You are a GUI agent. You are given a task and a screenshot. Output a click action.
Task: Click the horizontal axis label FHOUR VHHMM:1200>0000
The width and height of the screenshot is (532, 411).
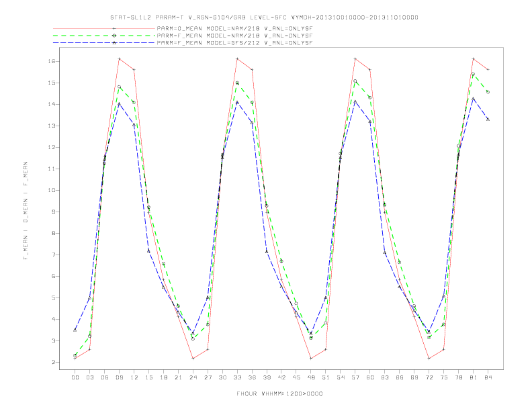279,394
